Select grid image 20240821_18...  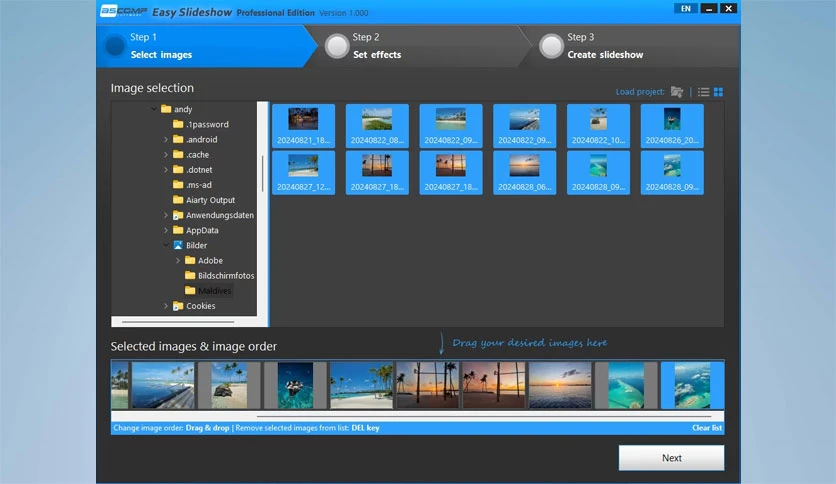303,126
